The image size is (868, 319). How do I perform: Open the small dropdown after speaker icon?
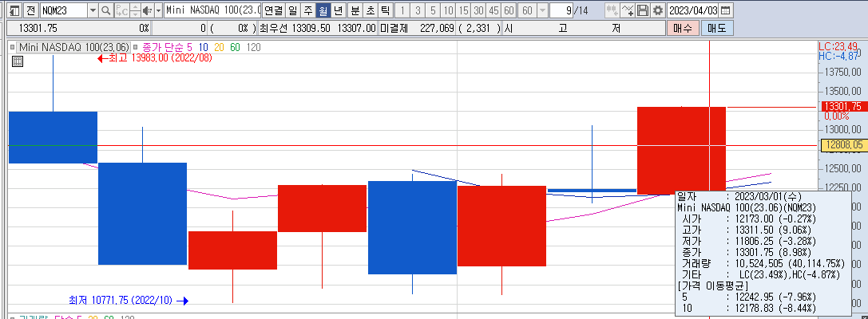[159, 10]
